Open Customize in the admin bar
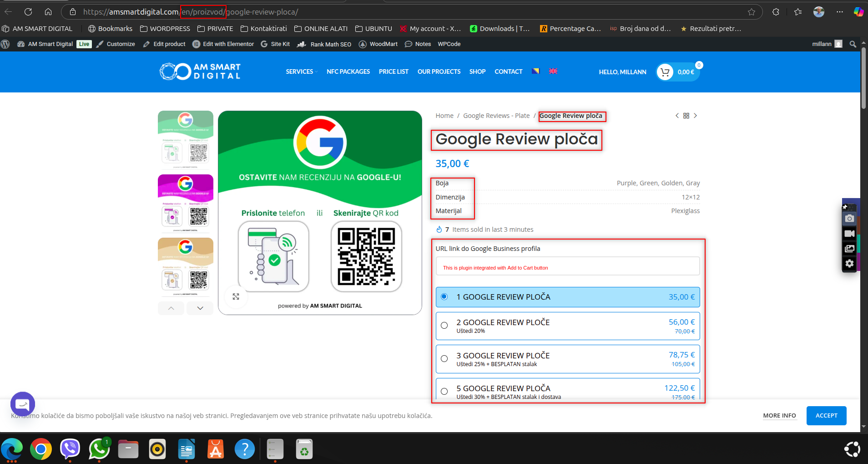The height and width of the screenshot is (464, 868). (116, 44)
